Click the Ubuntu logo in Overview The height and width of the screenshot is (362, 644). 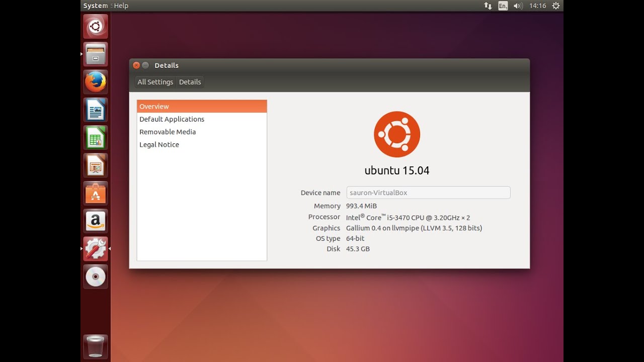(x=397, y=134)
